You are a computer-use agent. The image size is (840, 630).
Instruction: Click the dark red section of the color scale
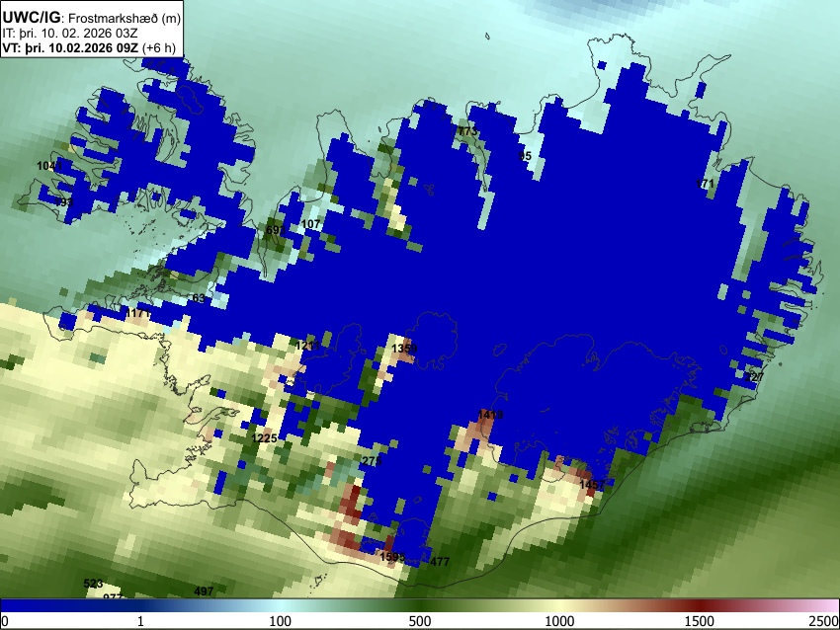700,605
